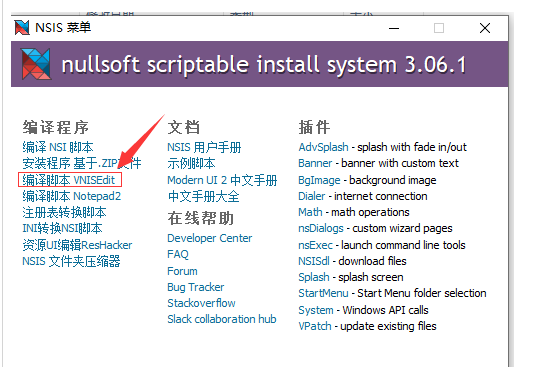This screenshot has width=540, height=367.
Task: Click 'launch command line tools' description
Action: click(x=403, y=245)
